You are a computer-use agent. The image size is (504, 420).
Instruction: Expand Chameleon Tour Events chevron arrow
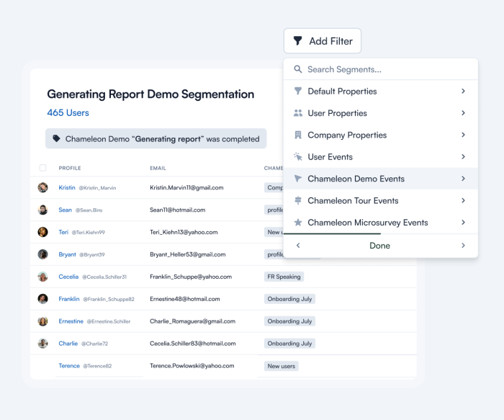463,200
